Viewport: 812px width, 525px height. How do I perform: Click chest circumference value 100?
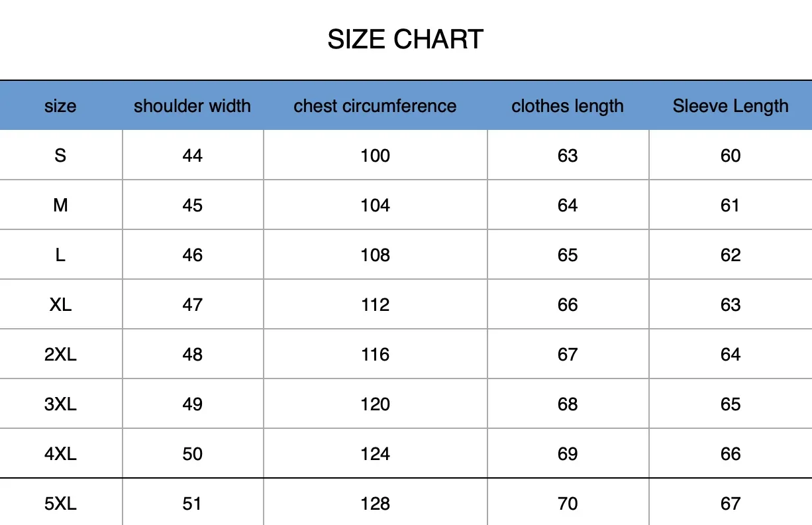pos(375,155)
